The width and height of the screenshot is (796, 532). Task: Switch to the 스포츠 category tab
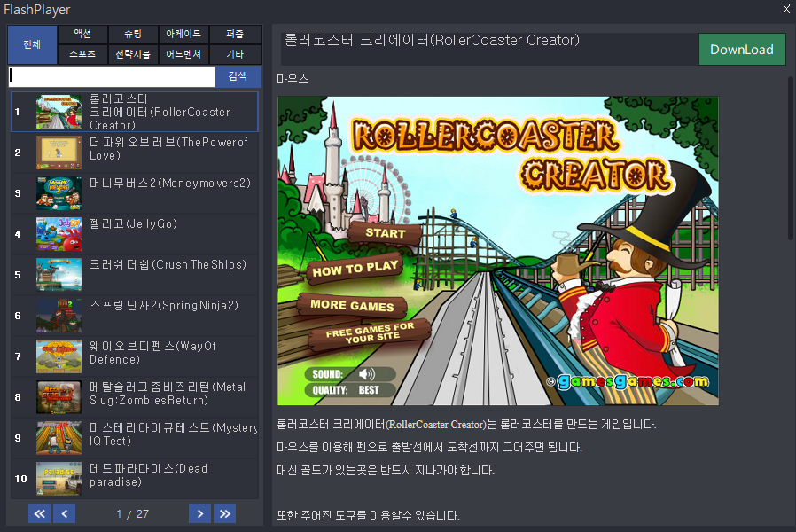tap(82, 54)
